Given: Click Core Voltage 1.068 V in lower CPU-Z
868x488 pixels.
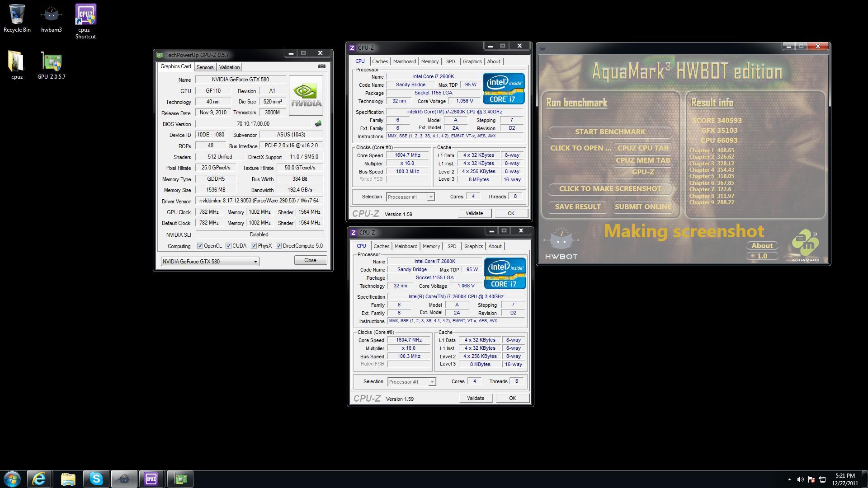Looking at the screenshot, I should click(466, 286).
